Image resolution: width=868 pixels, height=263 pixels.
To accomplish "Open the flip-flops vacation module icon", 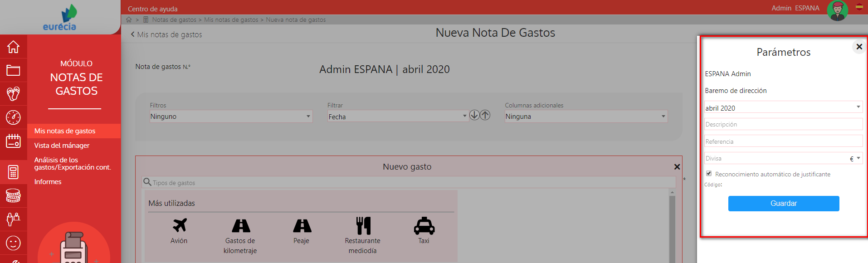I will pos(13,94).
